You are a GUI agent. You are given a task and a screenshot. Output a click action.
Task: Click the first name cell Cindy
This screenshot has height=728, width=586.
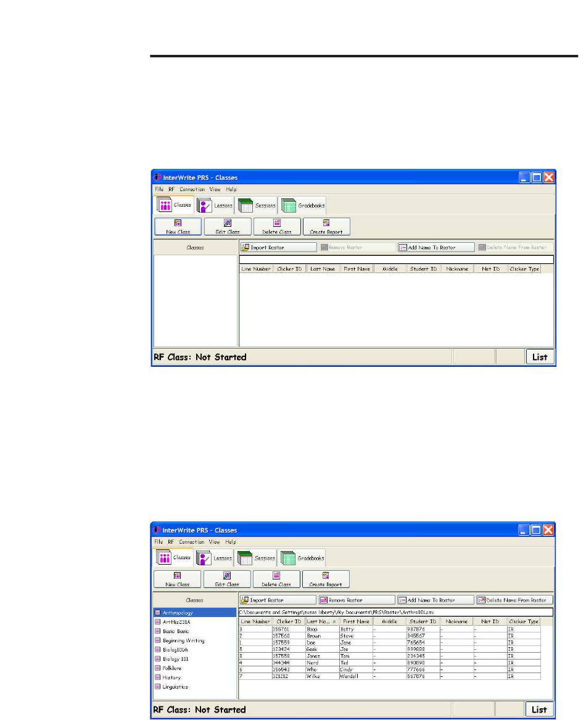pos(356,669)
